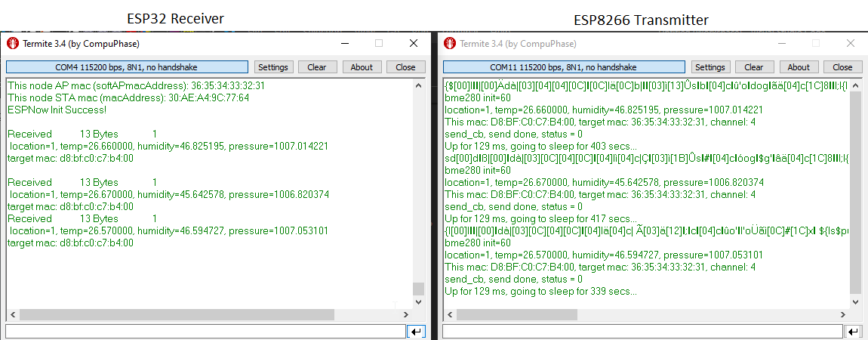Click the horizontal scrollbar thumb in COM4 window
Viewport: 868px width, 340px height.
point(177,314)
